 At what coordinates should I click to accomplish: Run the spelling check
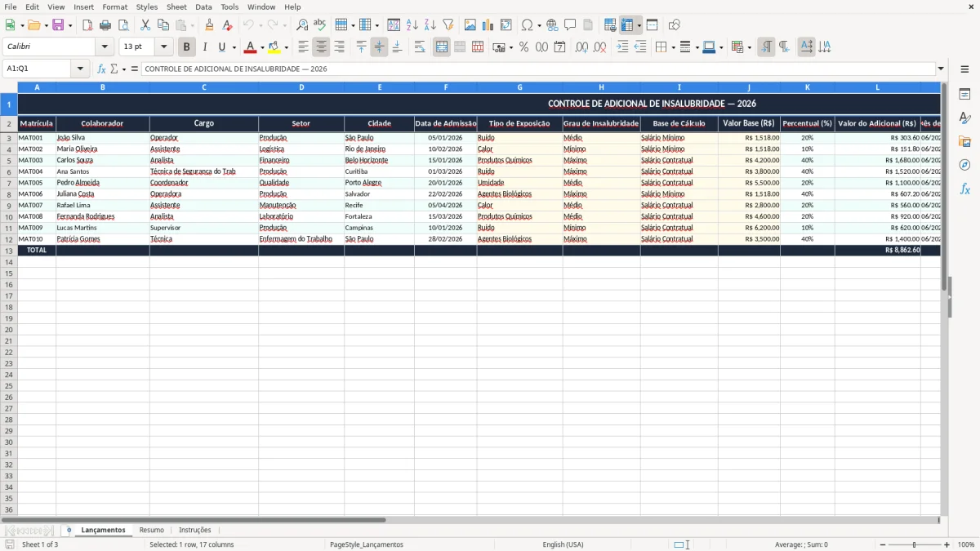320,25
